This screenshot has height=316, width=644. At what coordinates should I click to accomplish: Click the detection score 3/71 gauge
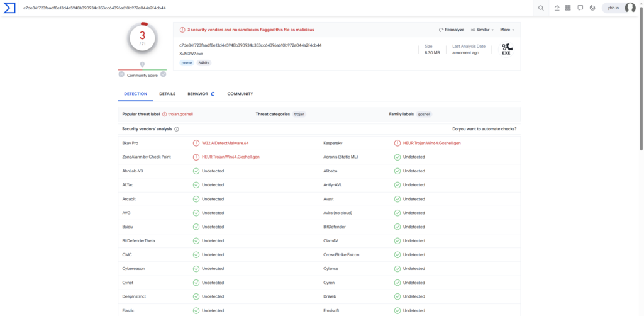pos(142,38)
